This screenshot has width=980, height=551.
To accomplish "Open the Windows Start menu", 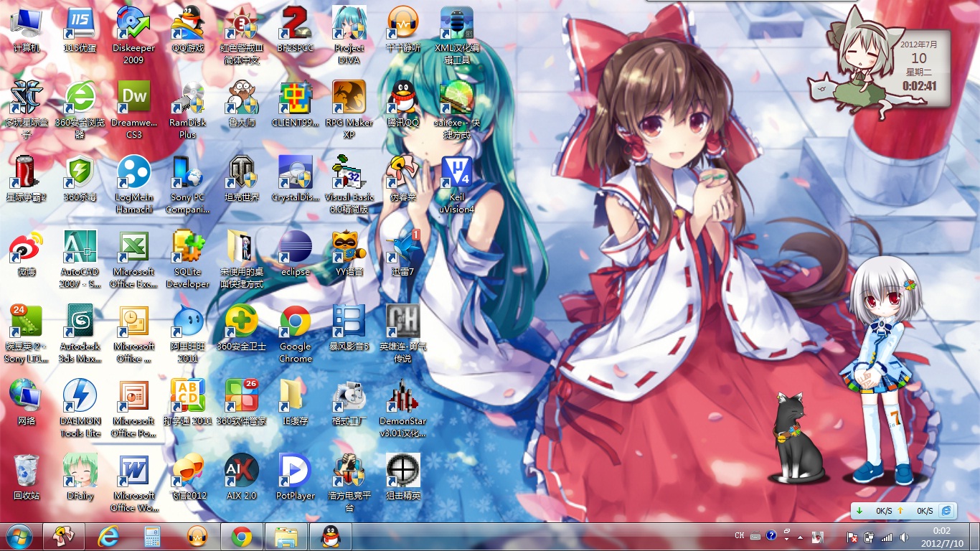I will pos(19,537).
